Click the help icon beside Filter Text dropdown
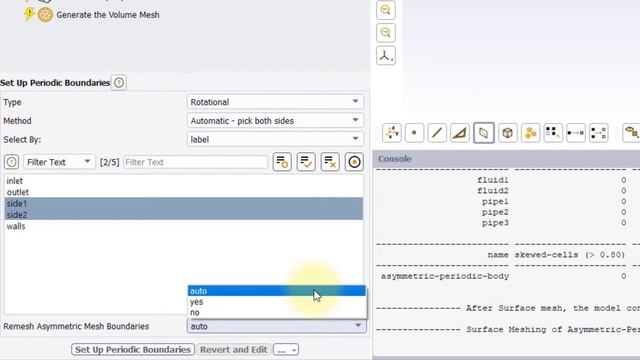 [x=11, y=162]
